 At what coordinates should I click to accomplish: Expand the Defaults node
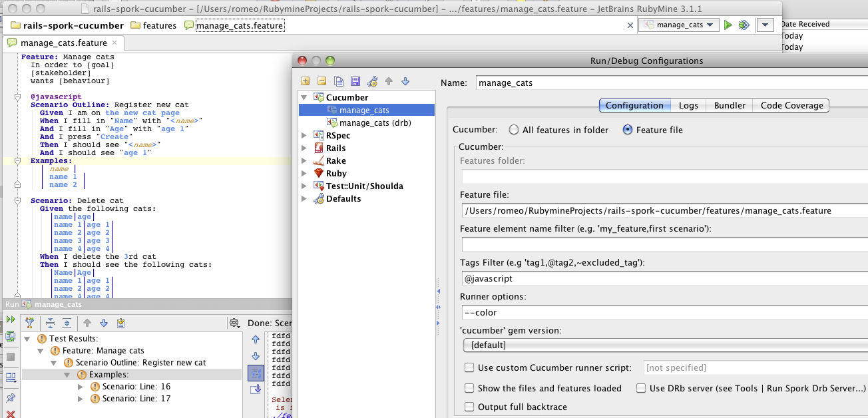(x=305, y=199)
